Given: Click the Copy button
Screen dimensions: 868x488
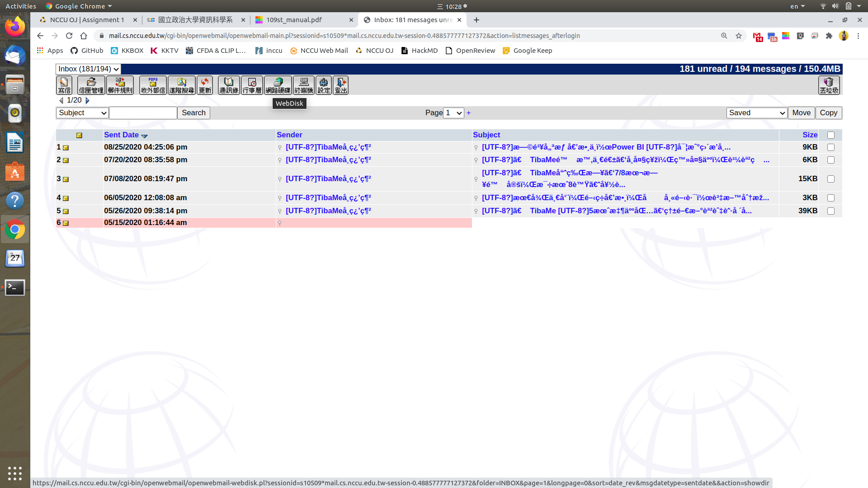Looking at the screenshot, I should click(x=829, y=113).
